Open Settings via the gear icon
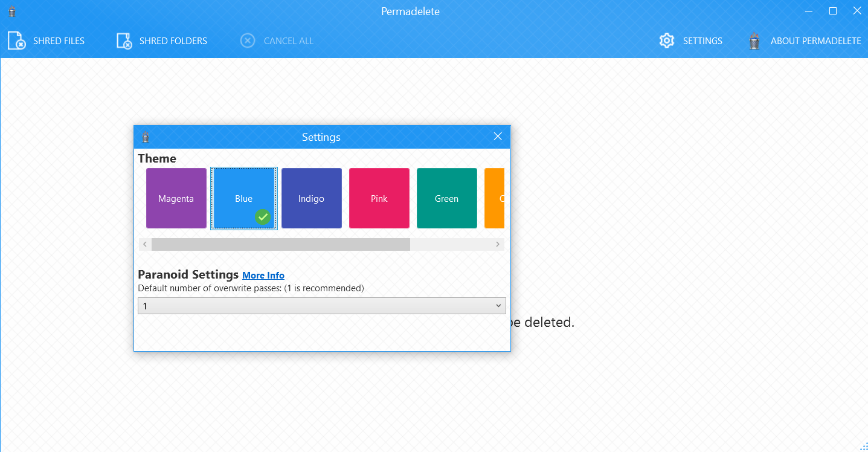Image resolution: width=868 pixels, height=452 pixels. [666, 41]
